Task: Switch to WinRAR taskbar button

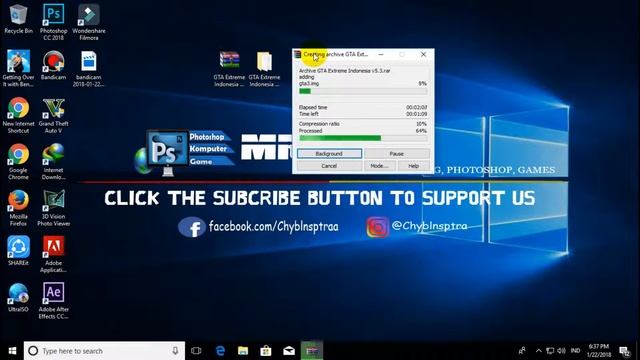Action: point(312,351)
